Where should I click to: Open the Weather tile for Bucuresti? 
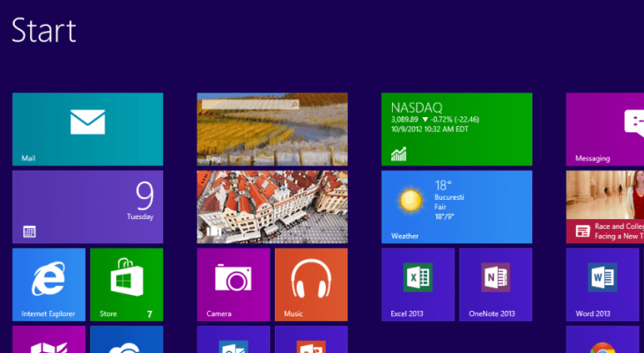[456, 207]
